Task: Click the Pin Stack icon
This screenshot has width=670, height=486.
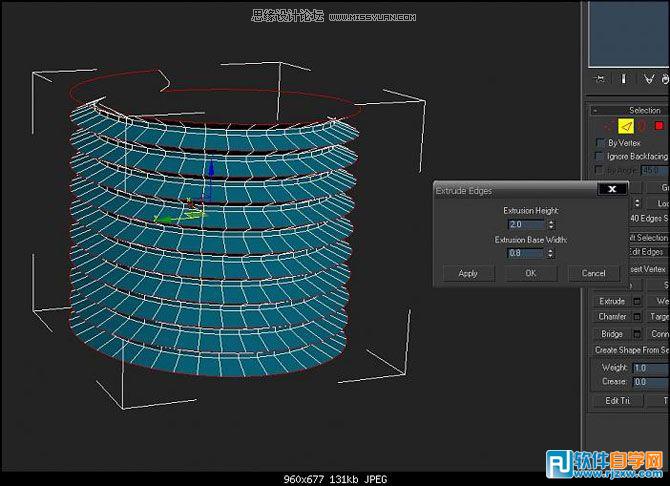Action: (x=600, y=79)
